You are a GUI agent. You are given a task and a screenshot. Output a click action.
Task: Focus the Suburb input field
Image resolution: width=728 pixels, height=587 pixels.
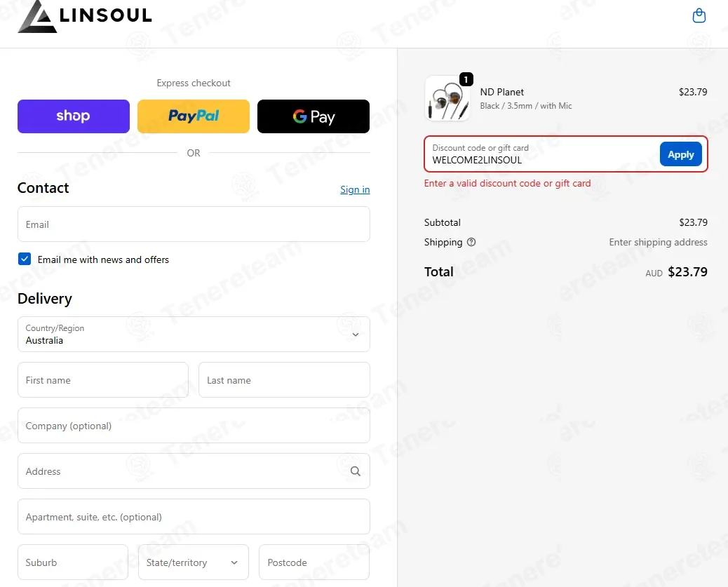(73, 562)
